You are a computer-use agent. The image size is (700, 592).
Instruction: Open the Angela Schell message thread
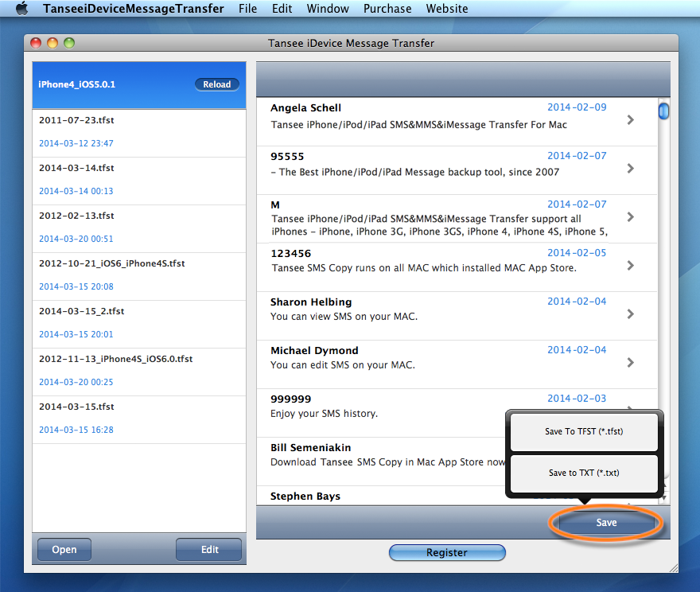(457, 122)
